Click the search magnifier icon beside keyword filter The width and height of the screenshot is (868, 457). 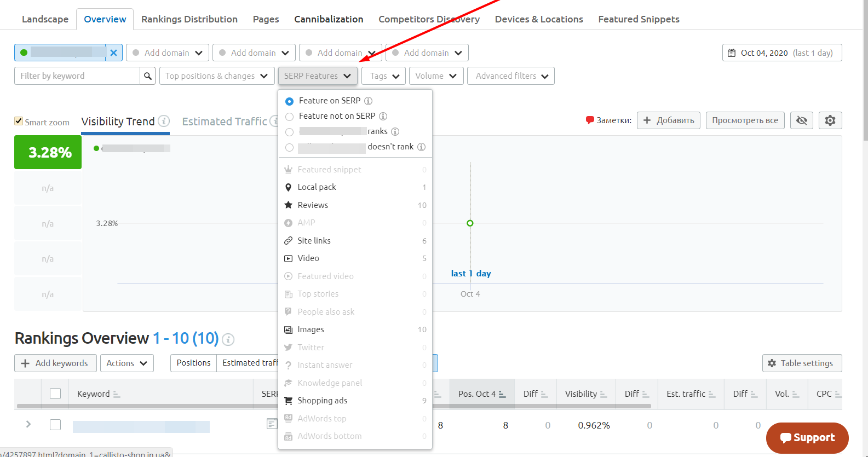[147, 76]
